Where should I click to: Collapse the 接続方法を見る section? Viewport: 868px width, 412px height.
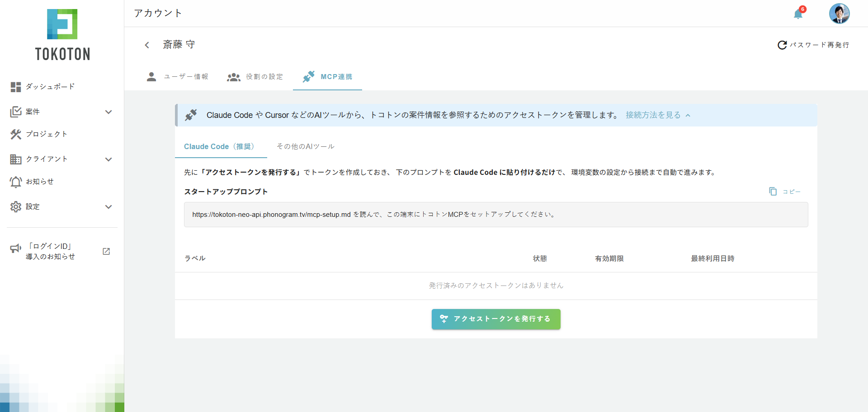click(x=658, y=115)
